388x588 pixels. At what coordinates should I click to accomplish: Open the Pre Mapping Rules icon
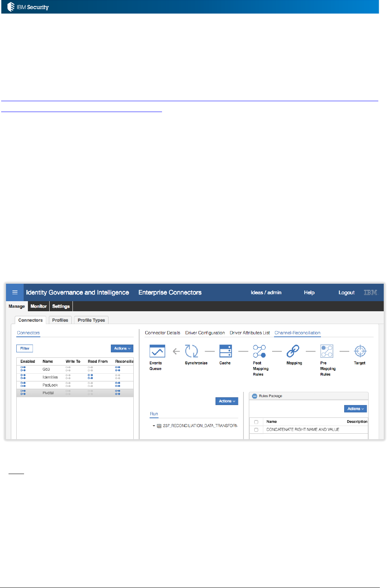tap(327, 351)
